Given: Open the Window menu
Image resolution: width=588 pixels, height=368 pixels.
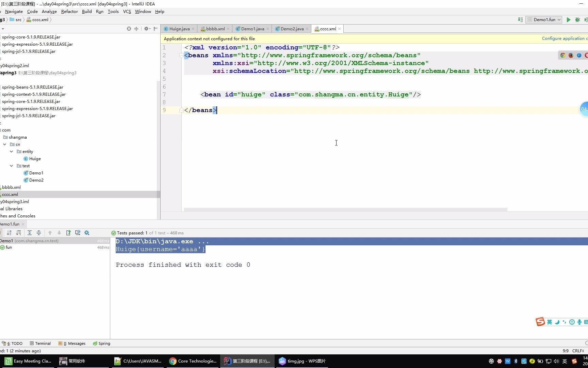Looking at the screenshot, I should (x=143, y=11).
